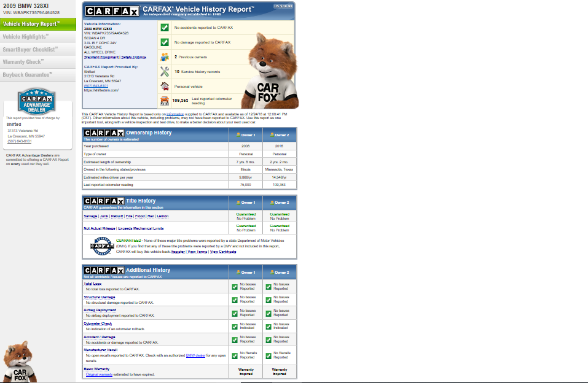Image resolution: width=588 pixels, height=383 pixels.
Task: Click the house icon beside Personal vehicle
Action: 165,86
